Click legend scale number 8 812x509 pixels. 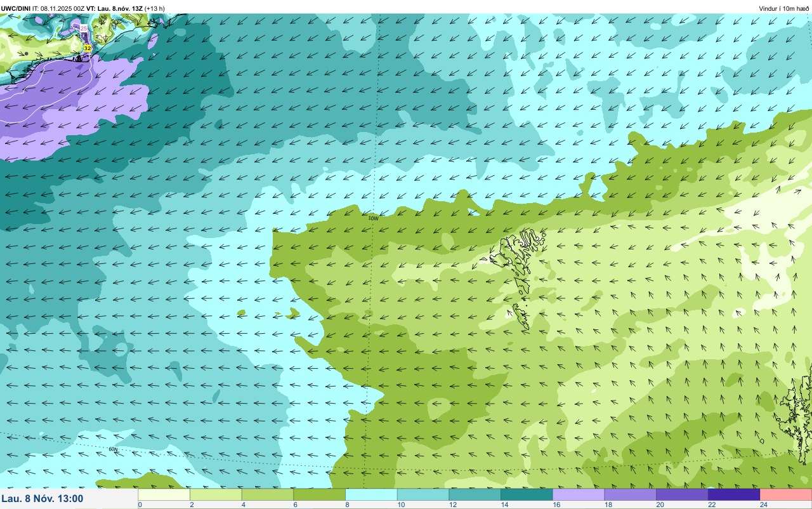347,505
